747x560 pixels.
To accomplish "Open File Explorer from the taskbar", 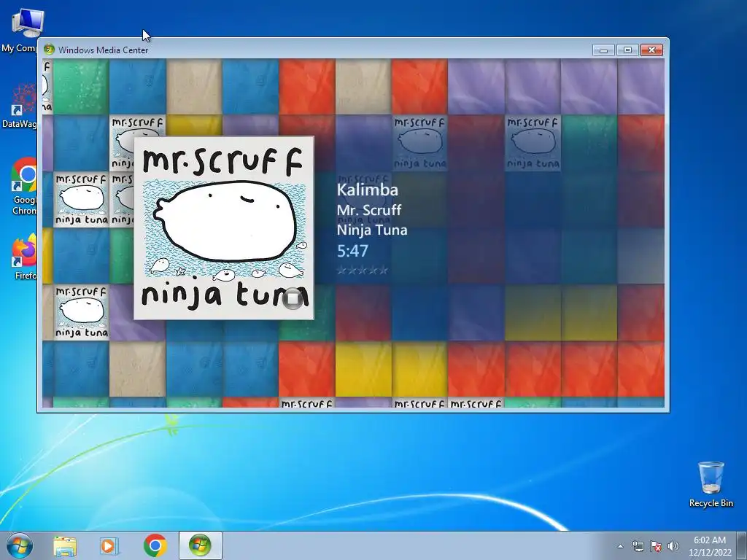I will (x=65, y=545).
